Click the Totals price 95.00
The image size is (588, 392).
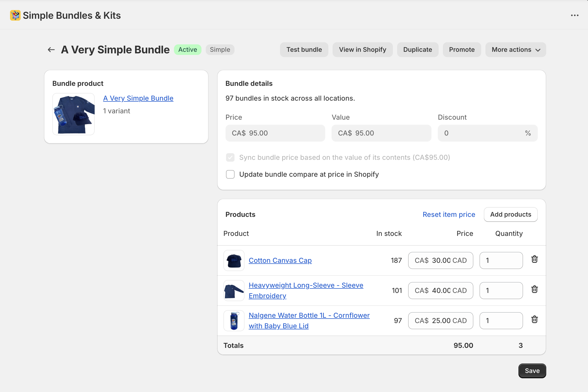point(463,346)
